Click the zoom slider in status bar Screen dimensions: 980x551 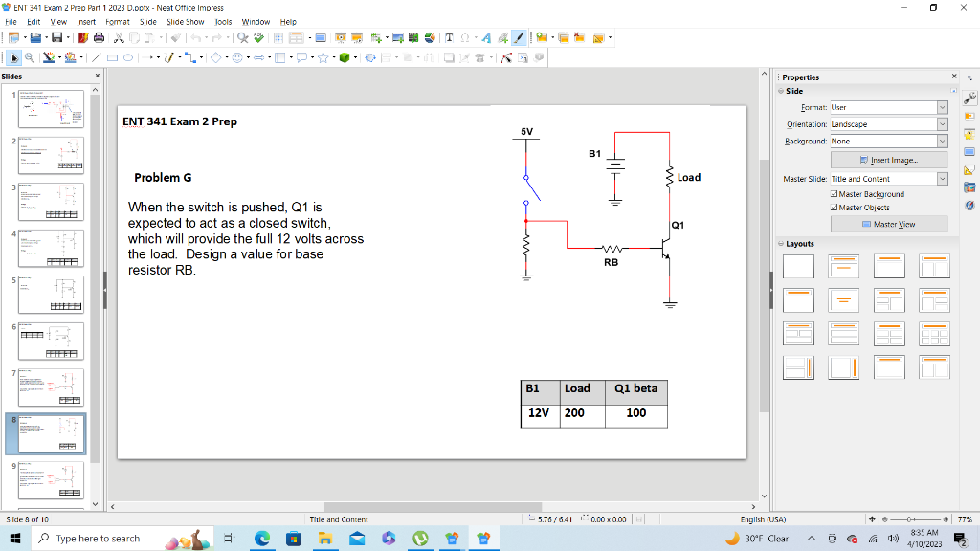coord(914,519)
